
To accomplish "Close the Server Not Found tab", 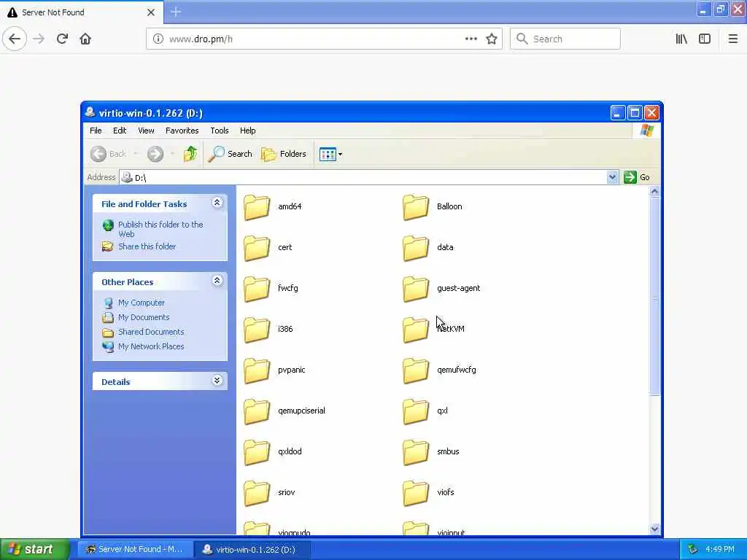I will (150, 12).
